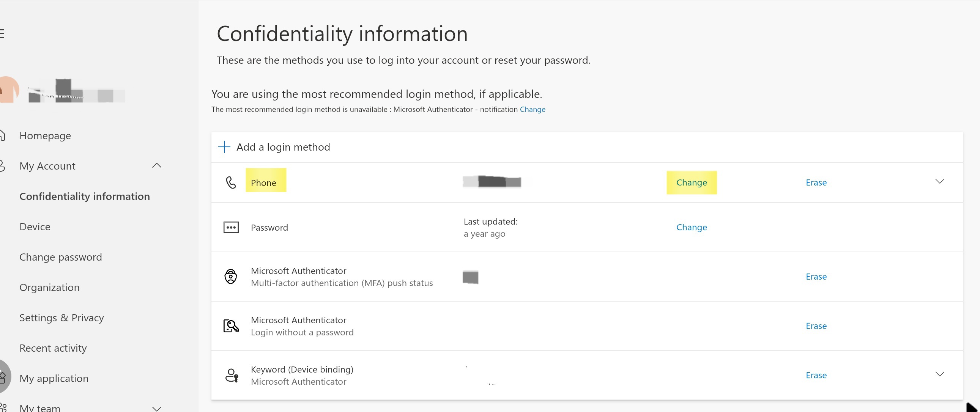Click the Homepage house icon
The height and width of the screenshot is (412, 980).
tap(2, 135)
